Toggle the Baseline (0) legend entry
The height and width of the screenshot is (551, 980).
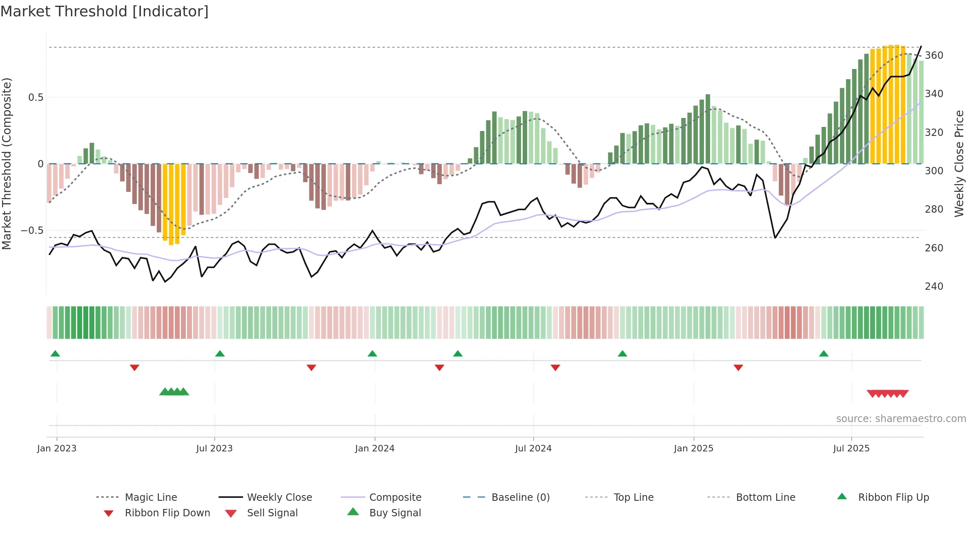(506, 497)
